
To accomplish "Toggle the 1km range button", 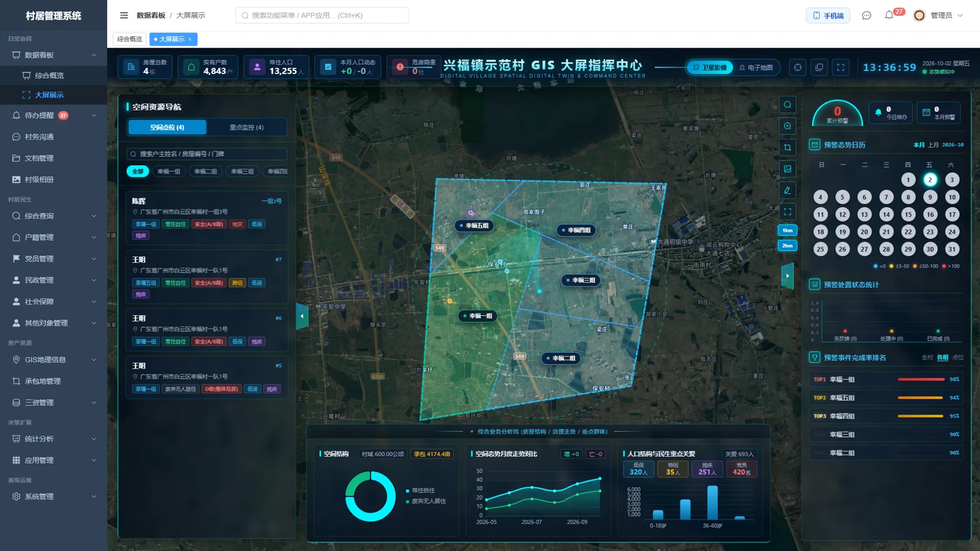I will click(x=788, y=230).
